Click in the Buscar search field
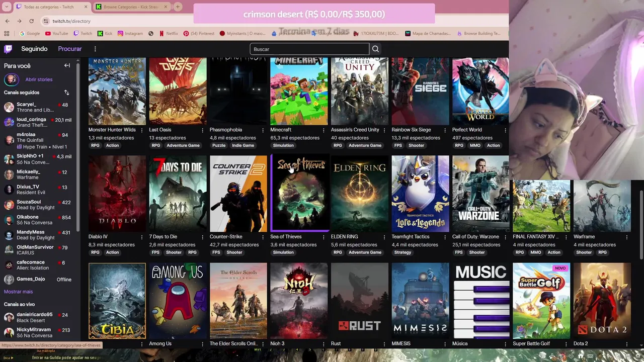This screenshot has height=362, width=644. click(x=309, y=49)
